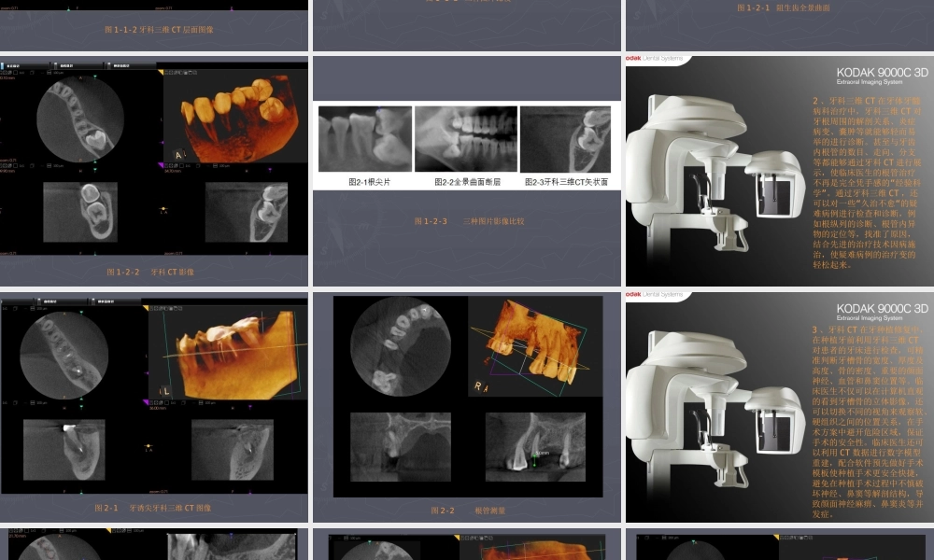Click the label 图2-2全景曲面断层
The height and width of the screenshot is (560, 934).
(468, 182)
